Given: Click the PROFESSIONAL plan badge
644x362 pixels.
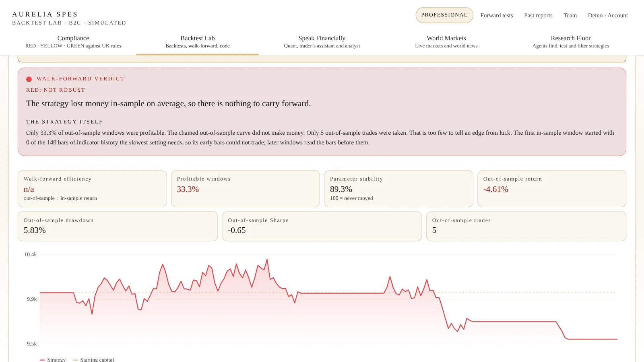Looking at the screenshot, I should 444,15.
